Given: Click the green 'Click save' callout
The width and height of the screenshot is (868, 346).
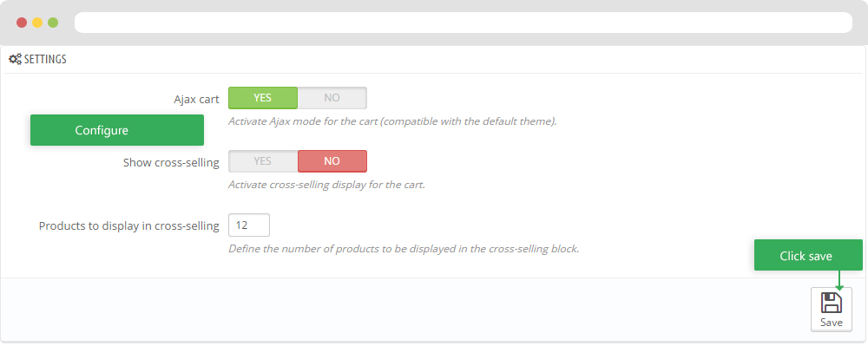Looking at the screenshot, I should pyautogui.click(x=808, y=255).
